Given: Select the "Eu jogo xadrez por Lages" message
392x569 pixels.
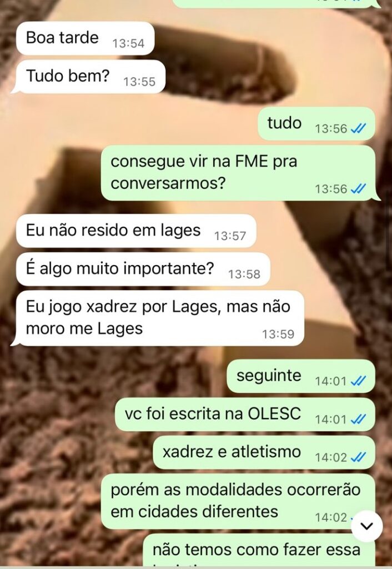Looking at the screenshot, I should click(x=157, y=318).
